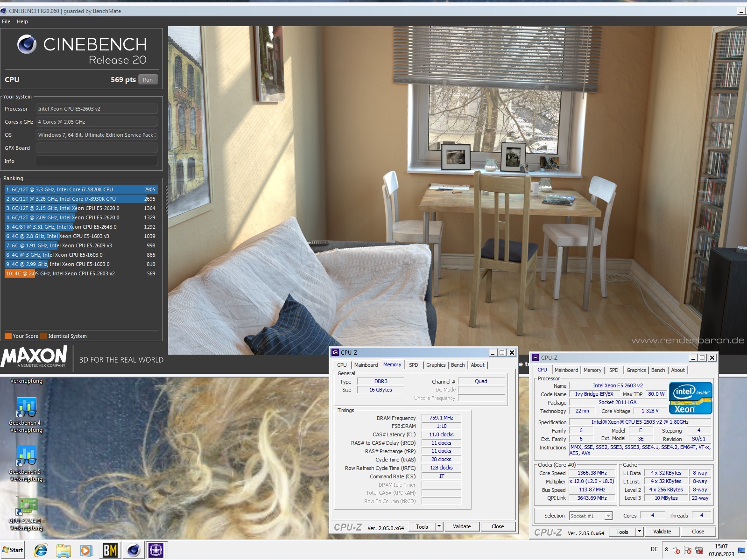747x560 pixels.
Task: Switch to CPU tab in Memory window
Action: coord(342,365)
